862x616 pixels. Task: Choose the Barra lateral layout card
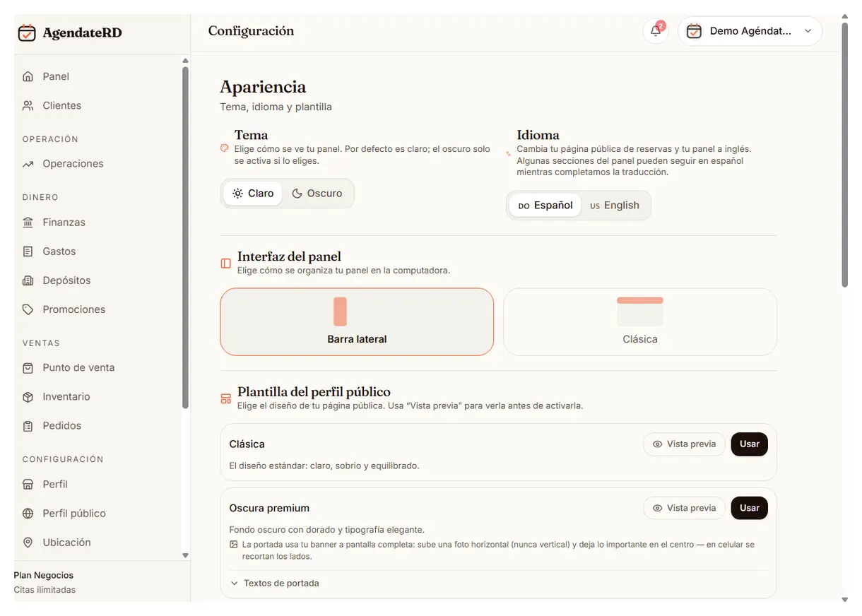tap(357, 321)
